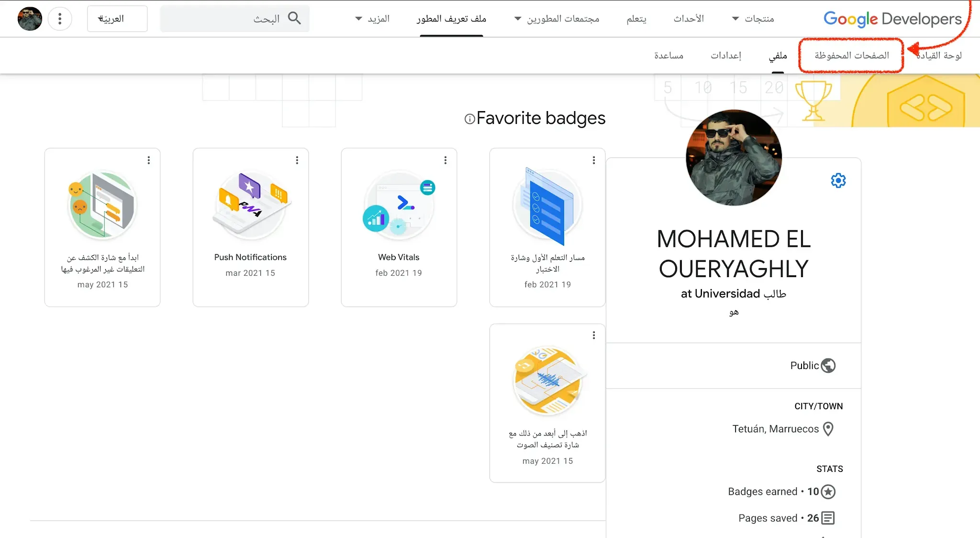Viewport: 980px width, 538px height.
Task: Click the Google Developers logo
Action: click(892, 19)
